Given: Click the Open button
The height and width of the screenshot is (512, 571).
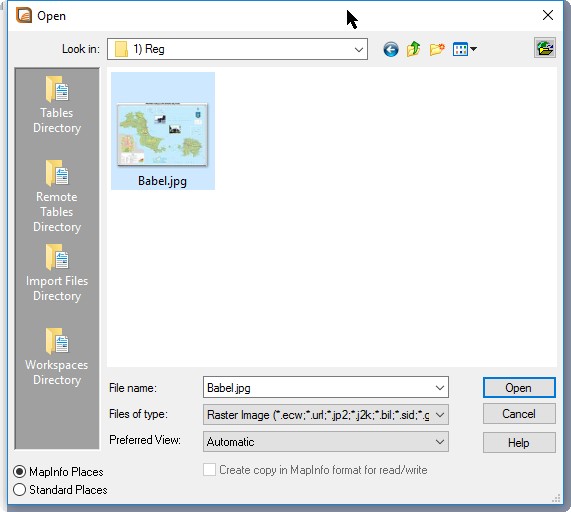Looking at the screenshot, I should 519,387.
